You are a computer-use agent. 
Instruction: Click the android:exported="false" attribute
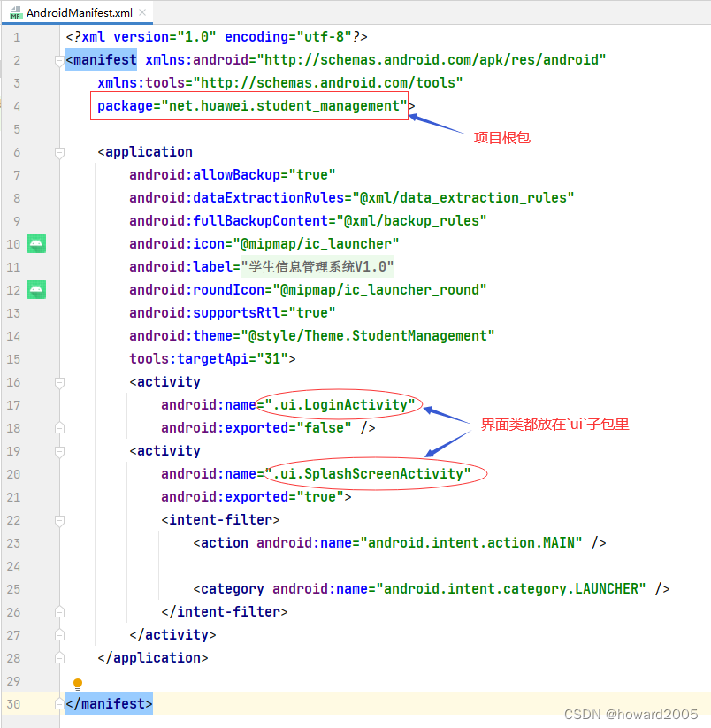tap(256, 427)
